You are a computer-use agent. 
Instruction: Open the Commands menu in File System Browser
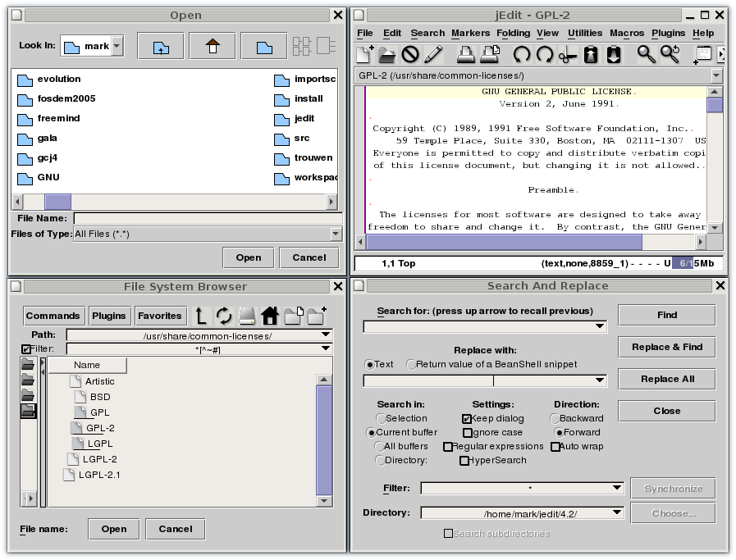(53, 316)
